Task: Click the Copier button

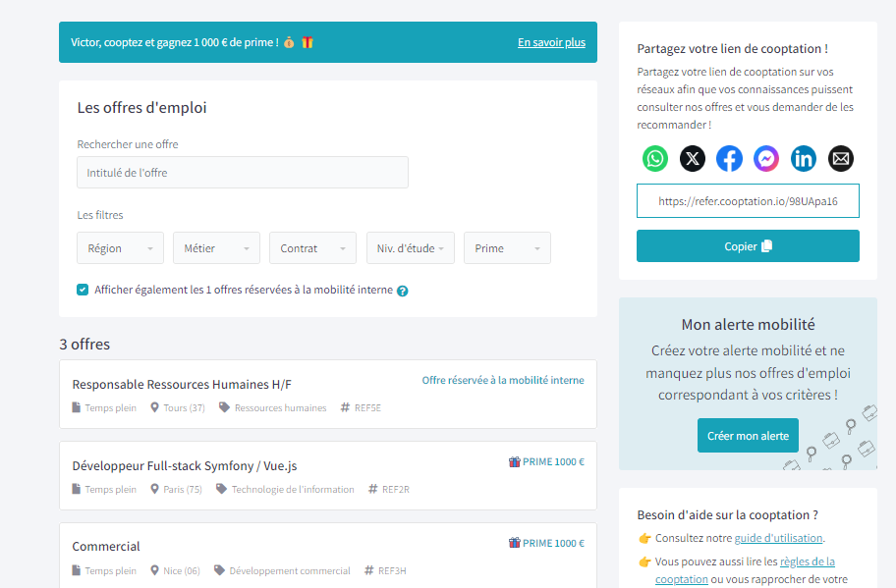Action: pos(748,246)
